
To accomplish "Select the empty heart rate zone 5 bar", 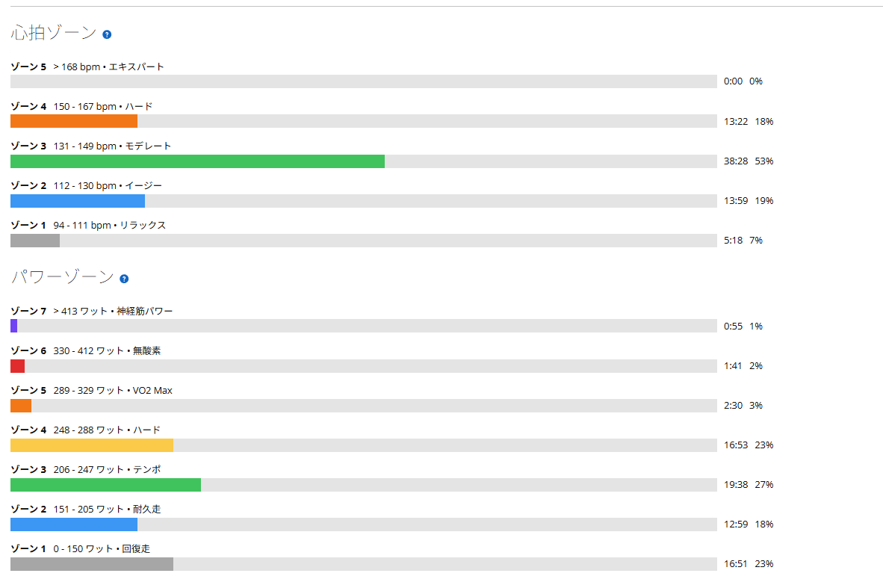I will (x=364, y=81).
